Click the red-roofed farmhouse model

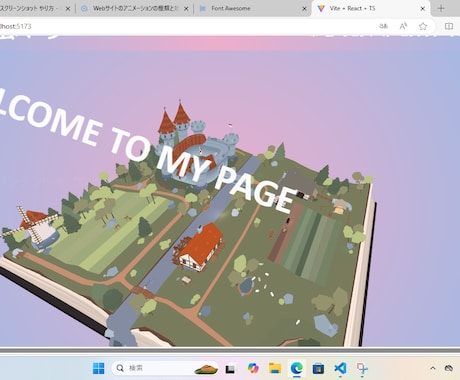pos(199,247)
